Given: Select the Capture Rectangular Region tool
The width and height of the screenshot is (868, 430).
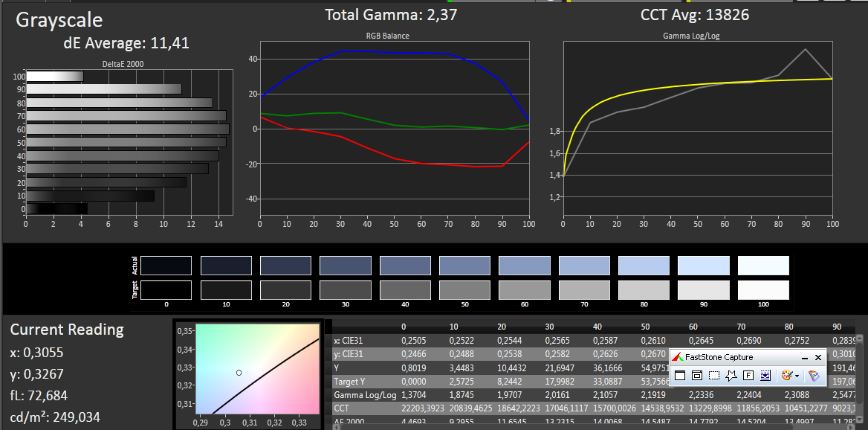Looking at the screenshot, I should (x=714, y=376).
